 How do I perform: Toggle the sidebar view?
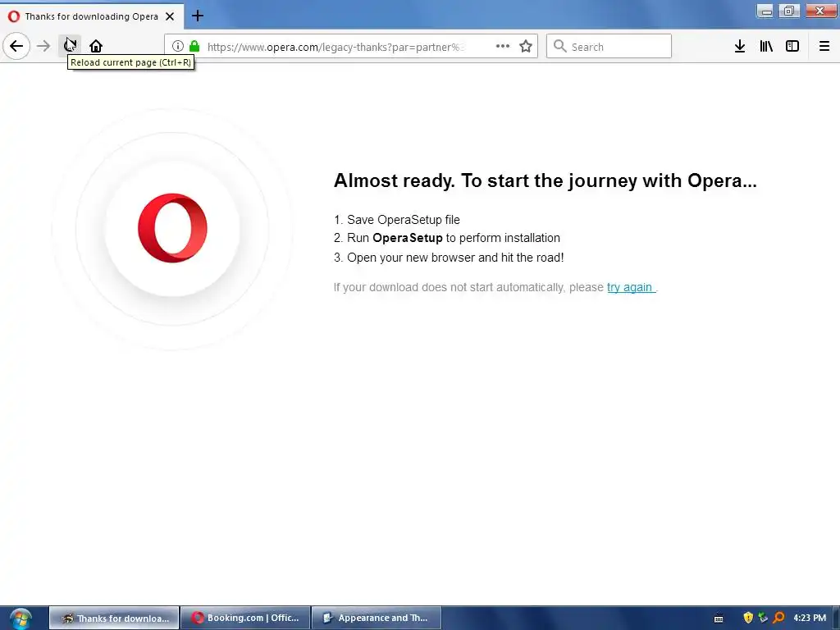[x=792, y=47]
